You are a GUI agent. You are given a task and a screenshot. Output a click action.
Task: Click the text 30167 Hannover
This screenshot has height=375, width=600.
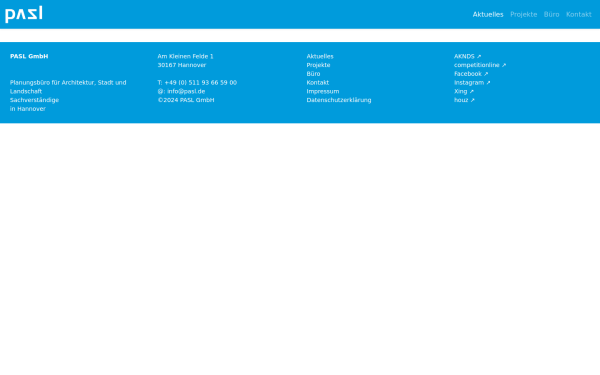click(182, 65)
